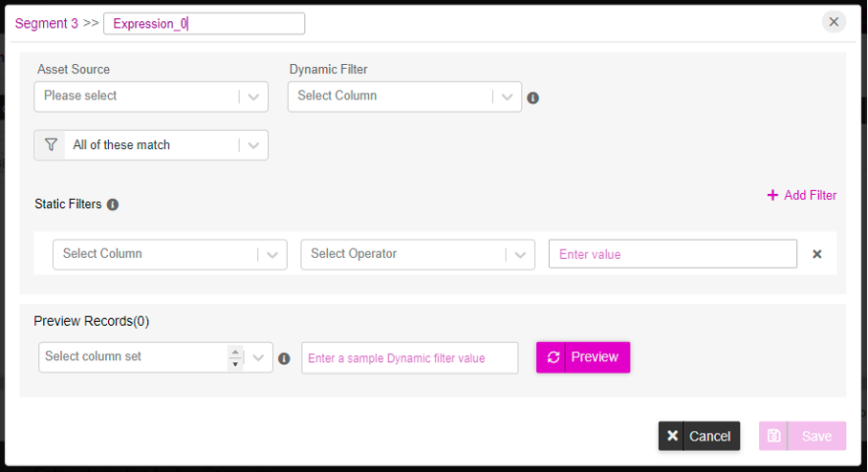868x472 pixels.
Task: Click the plus icon for Add Filter
Action: (x=772, y=195)
